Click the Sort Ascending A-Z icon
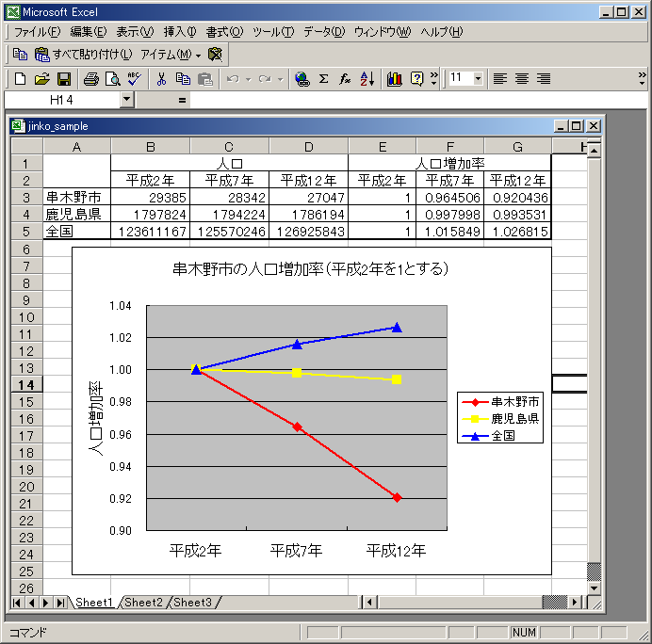 coord(367,78)
